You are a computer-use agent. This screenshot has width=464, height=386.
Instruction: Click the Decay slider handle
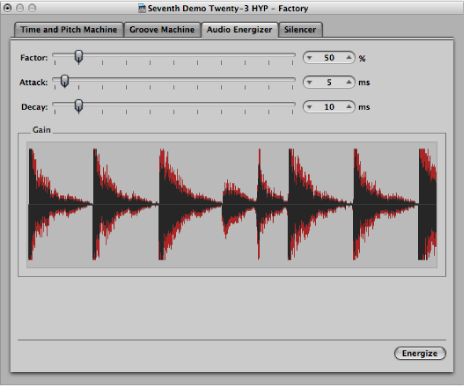tap(79, 106)
